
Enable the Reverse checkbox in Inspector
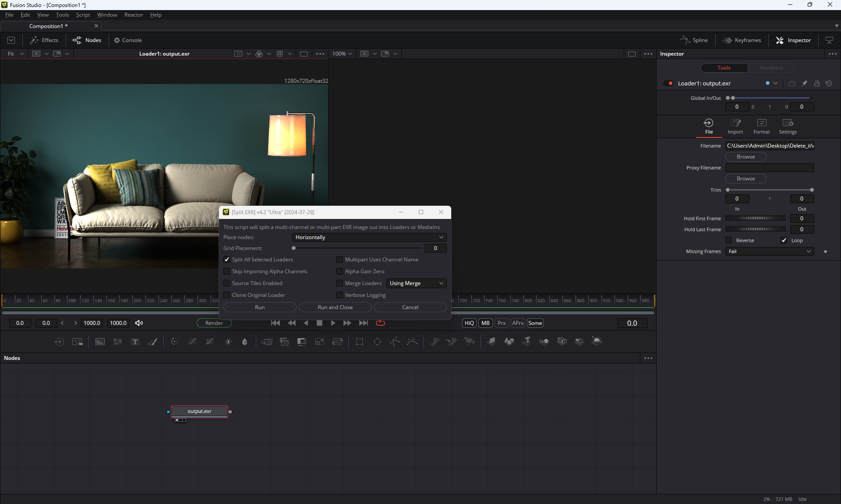729,240
